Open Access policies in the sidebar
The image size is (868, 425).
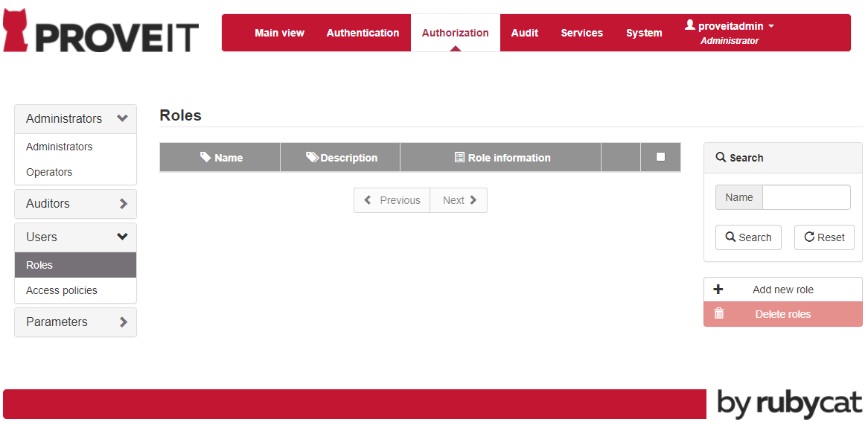pyautogui.click(x=62, y=290)
